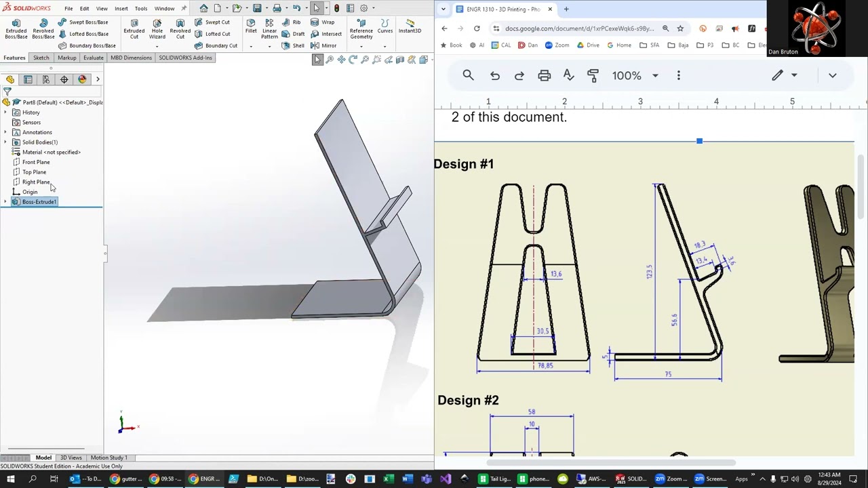Select the Revolved Boss/Base tool
This screenshot has width=868, height=488.
pos(43,28)
